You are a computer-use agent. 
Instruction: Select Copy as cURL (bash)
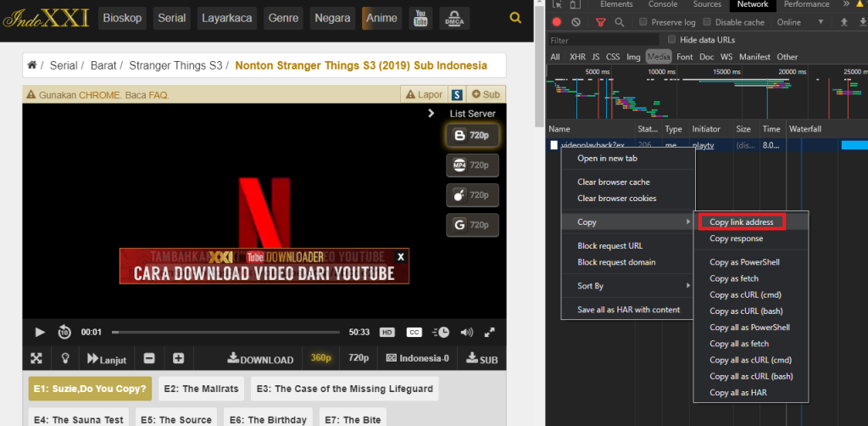click(746, 311)
